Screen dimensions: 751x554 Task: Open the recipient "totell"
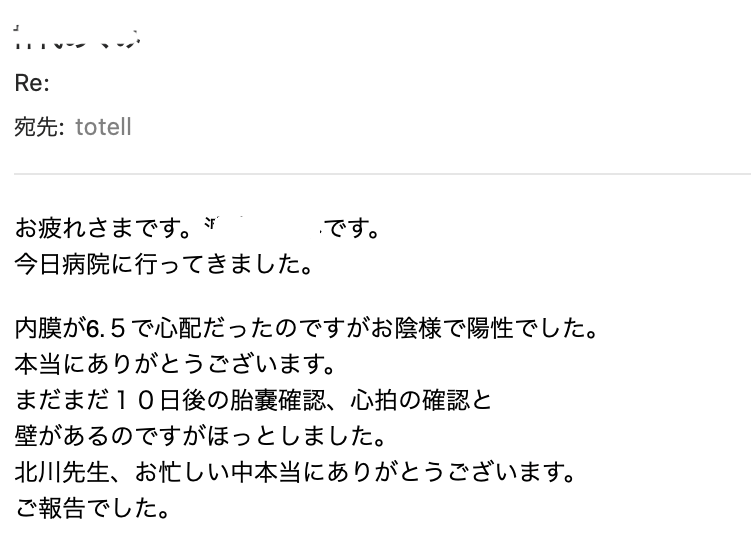tap(103, 127)
